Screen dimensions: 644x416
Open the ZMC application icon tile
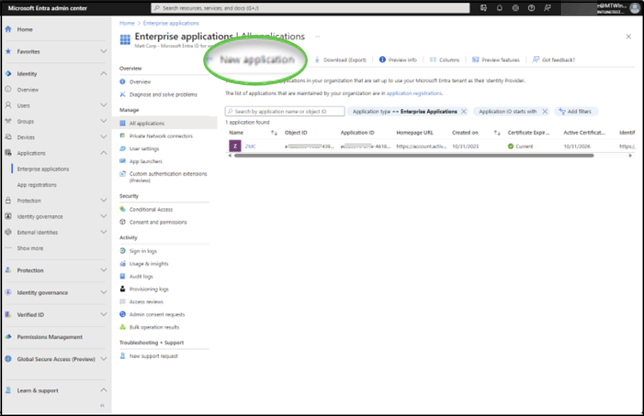[x=235, y=146]
